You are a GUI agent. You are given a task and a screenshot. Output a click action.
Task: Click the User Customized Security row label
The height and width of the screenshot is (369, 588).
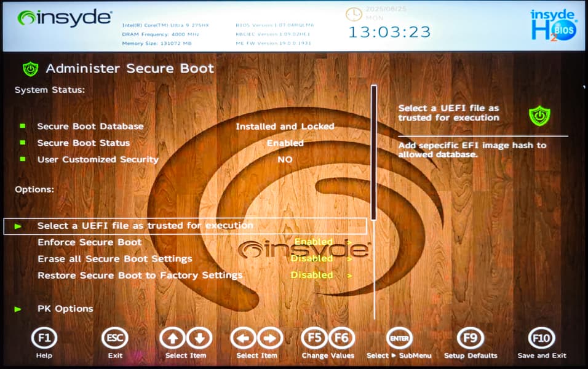click(98, 159)
